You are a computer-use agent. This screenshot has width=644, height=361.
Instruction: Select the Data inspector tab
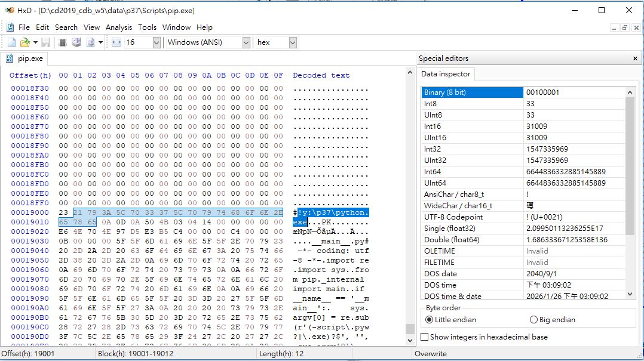point(446,74)
